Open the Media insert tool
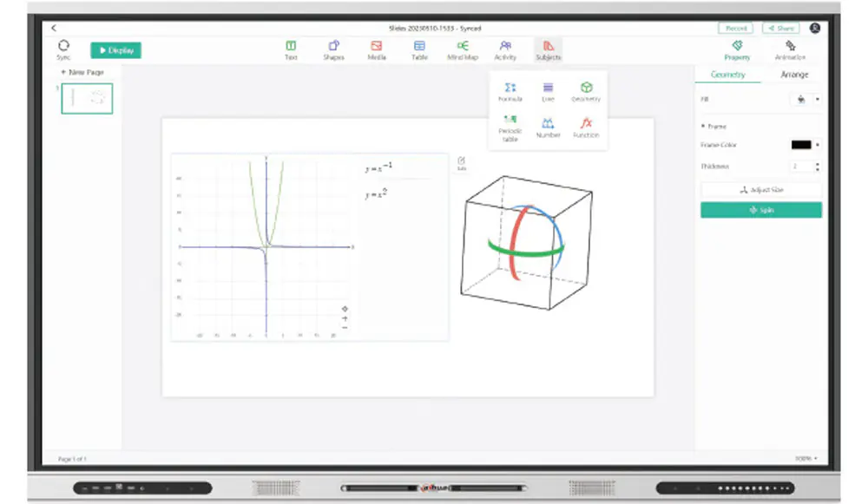This screenshot has height=504, width=868. point(376,49)
